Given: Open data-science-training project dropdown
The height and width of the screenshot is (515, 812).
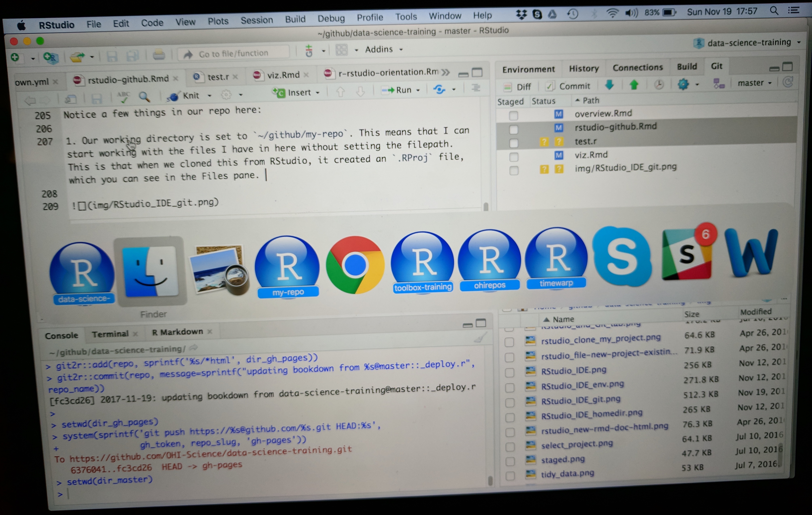Looking at the screenshot, I should click(747, 43).
